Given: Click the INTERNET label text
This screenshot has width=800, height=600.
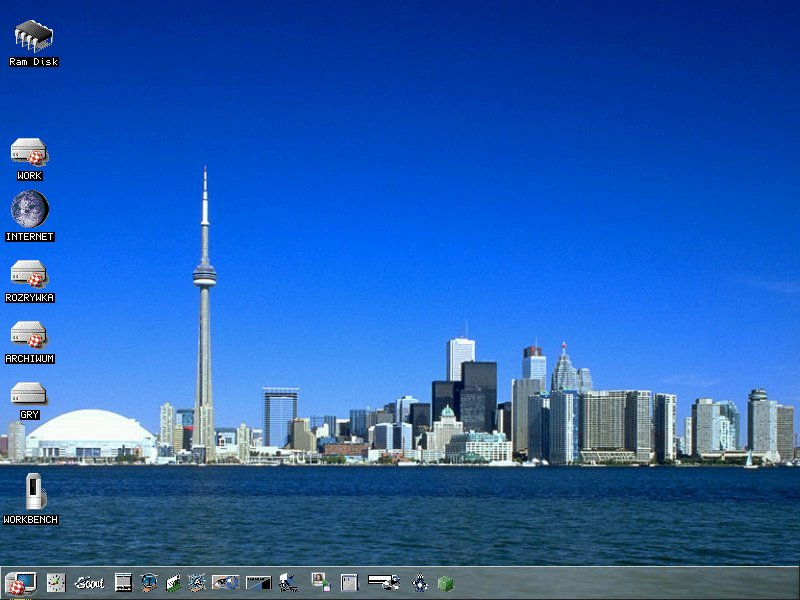Looking at the screenshot, I should [30, 237].
